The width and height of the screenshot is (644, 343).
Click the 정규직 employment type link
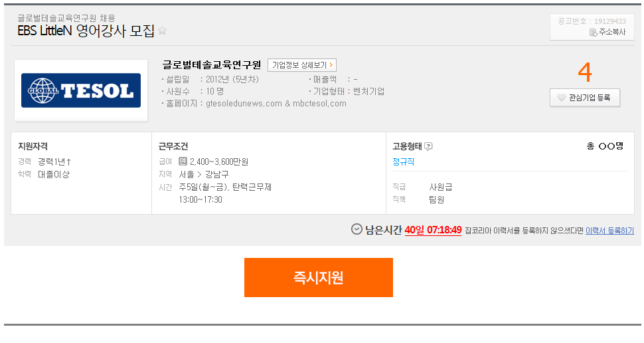click(403, 162)
